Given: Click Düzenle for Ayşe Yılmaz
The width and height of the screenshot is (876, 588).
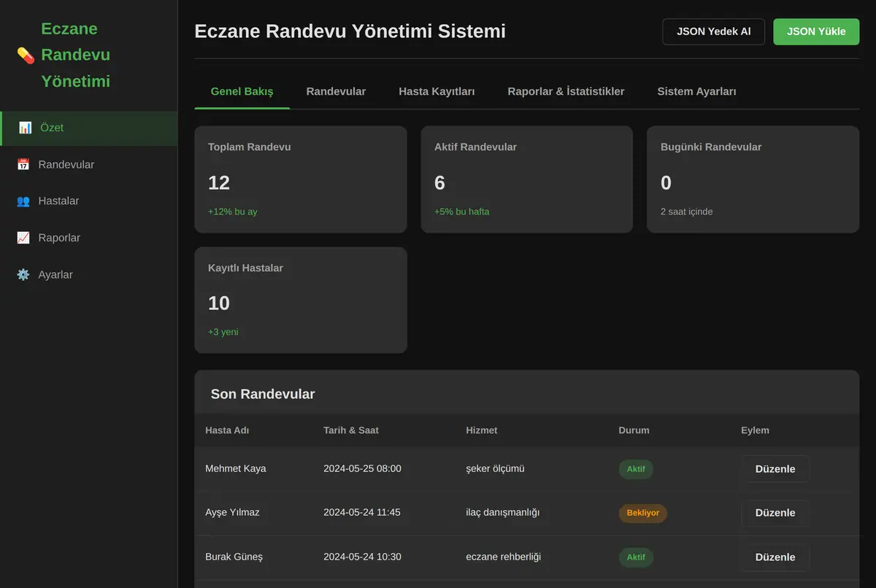Looking at the screenshot, I should coord(775,513).
